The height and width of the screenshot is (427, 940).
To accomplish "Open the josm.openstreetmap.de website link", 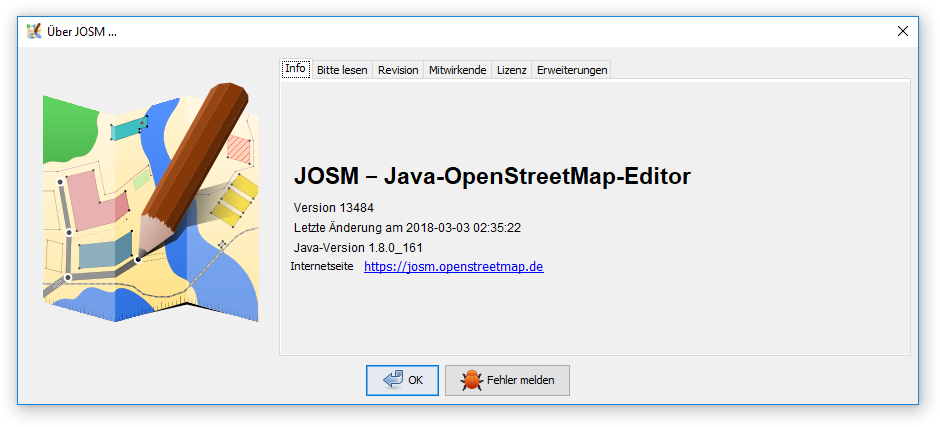I will click(454, 267).
